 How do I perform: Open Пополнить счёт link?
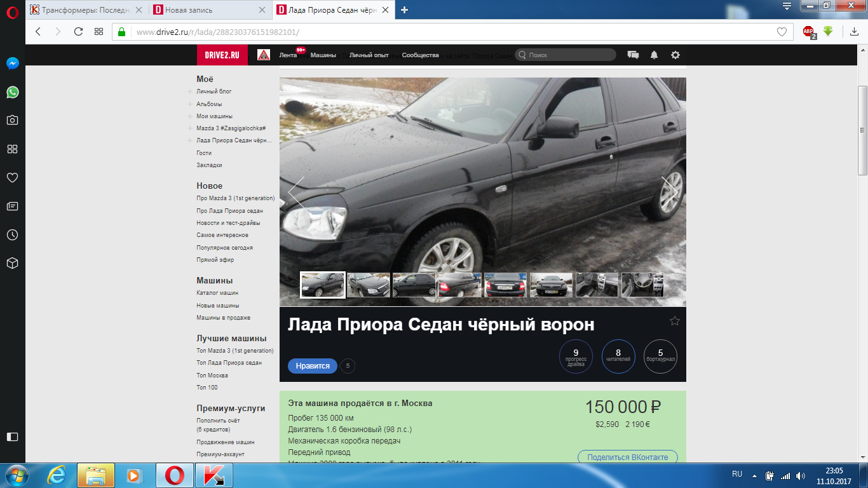point(218,421)
